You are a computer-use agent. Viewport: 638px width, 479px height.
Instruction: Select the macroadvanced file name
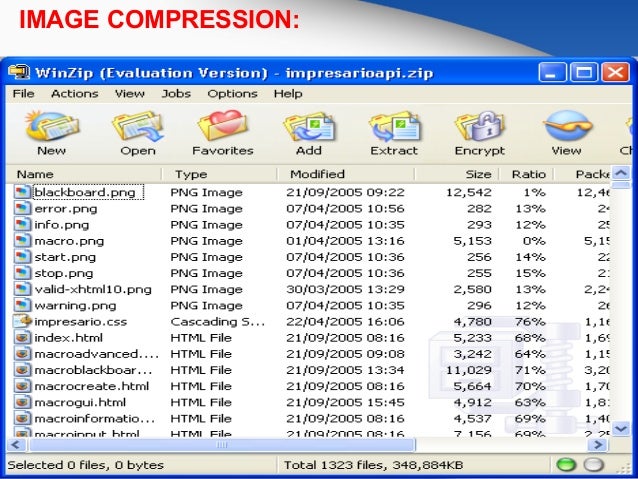click(x=96, y=354)
